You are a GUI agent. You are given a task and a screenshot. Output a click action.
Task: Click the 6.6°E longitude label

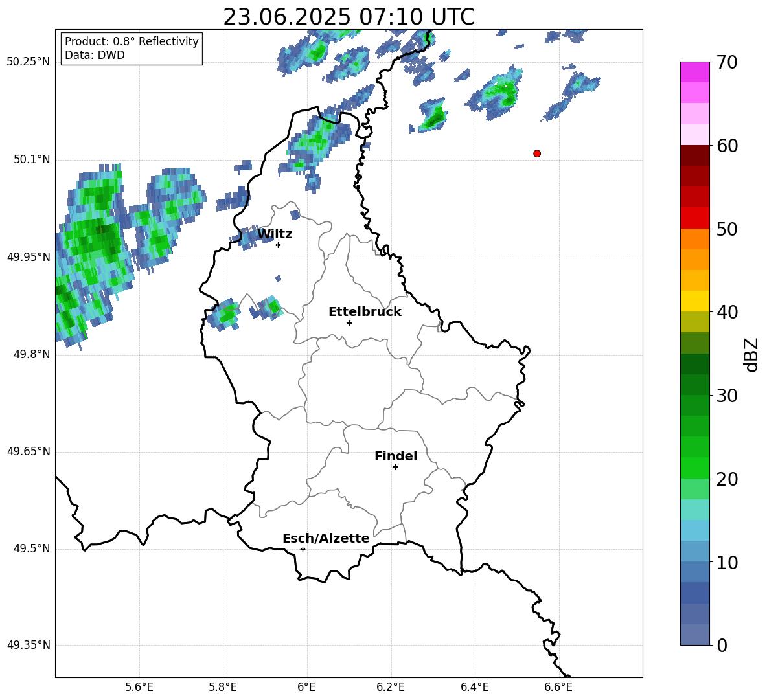click(x=558, y=687)
